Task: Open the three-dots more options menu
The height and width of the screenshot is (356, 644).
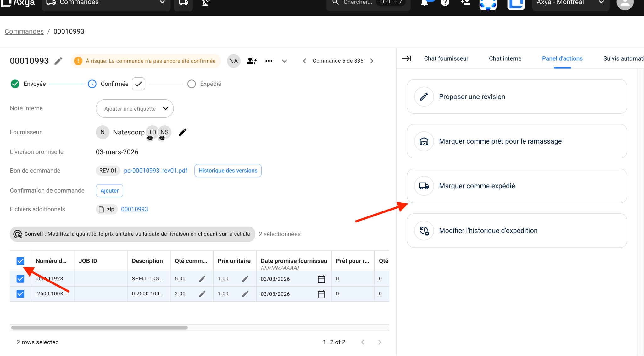Action: pyautogui.click(x=269, y=61)
